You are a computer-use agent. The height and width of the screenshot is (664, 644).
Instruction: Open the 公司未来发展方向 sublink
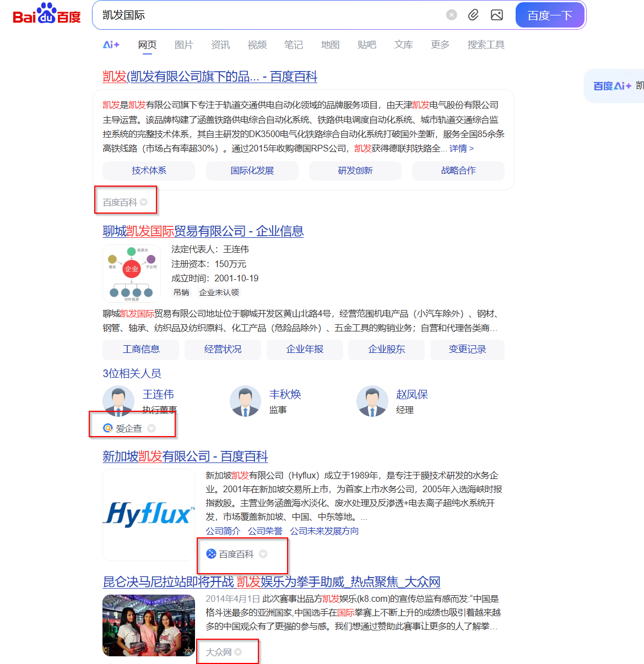pyautogui.click(x=324, y=531)
